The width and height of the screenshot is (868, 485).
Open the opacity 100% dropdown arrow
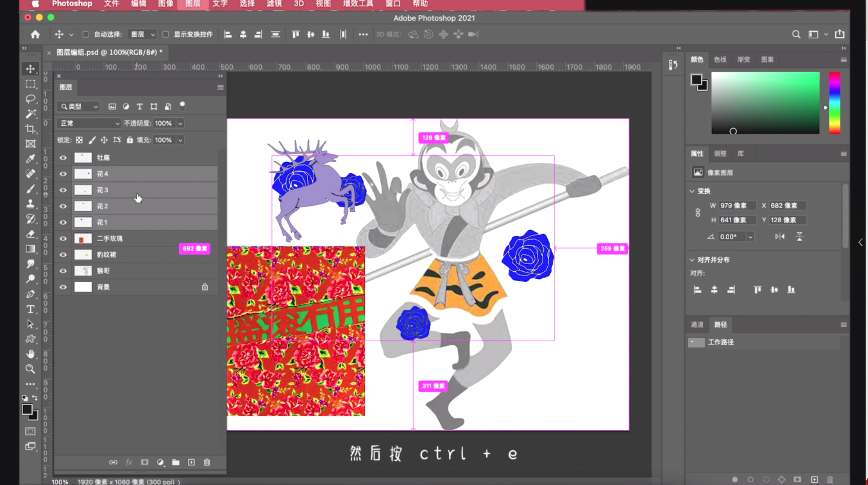tap(181, 123)
